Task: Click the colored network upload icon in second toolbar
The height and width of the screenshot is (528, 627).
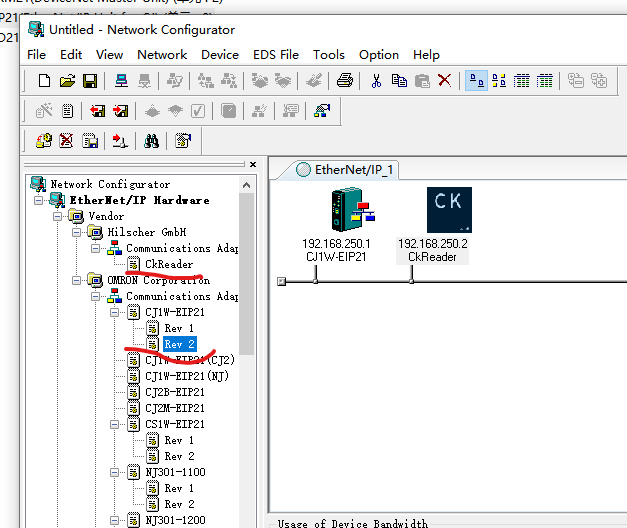Action: (x=322, y=111)
